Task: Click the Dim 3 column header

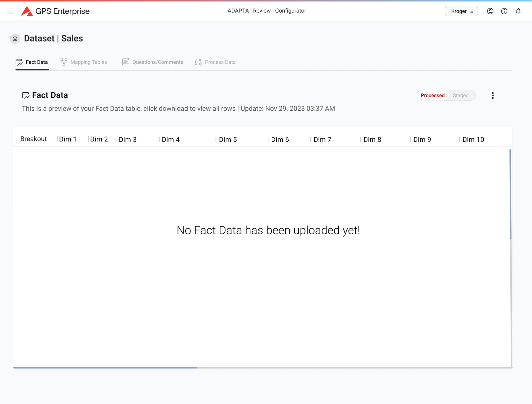Action: click(x=128, y=140)
